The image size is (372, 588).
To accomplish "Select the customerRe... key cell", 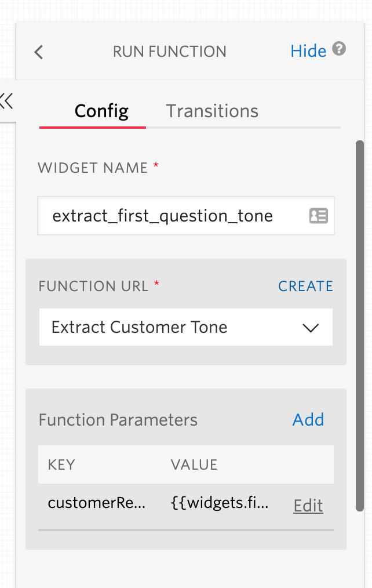I will pyautogui.click(x=97, y=503).
